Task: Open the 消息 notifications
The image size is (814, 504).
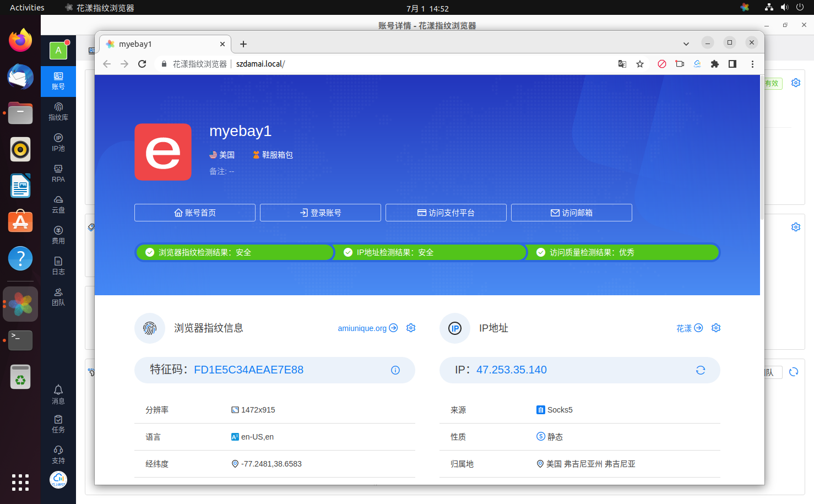Action: pos(58,394)
